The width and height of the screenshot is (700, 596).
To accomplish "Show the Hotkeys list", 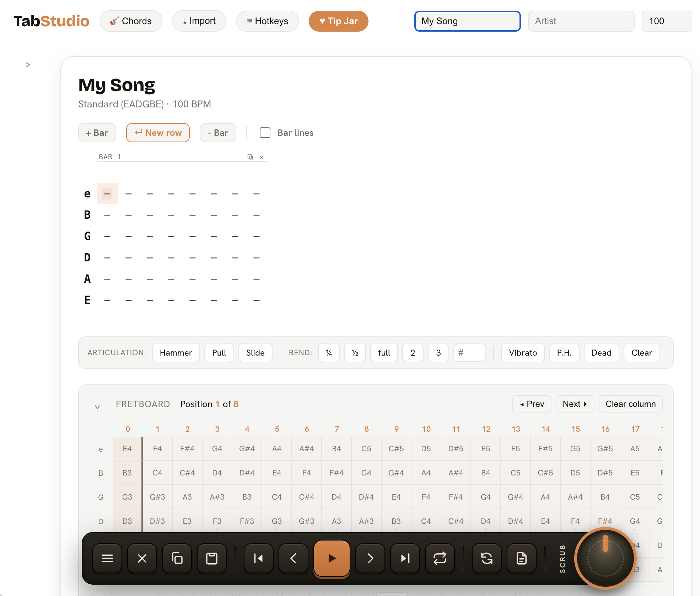I will tap(268, 21).
